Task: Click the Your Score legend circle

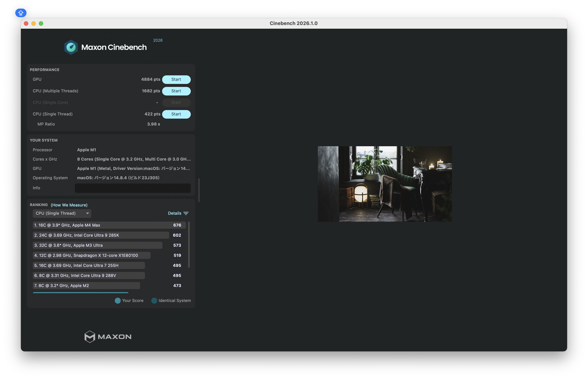Action: click(118, 300)
